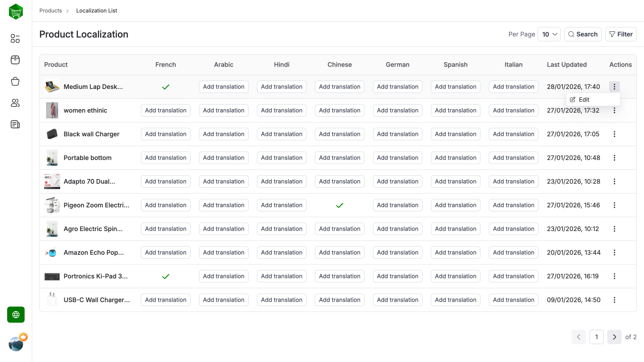Open the Per Page dropdown

(x=549, y=34)
